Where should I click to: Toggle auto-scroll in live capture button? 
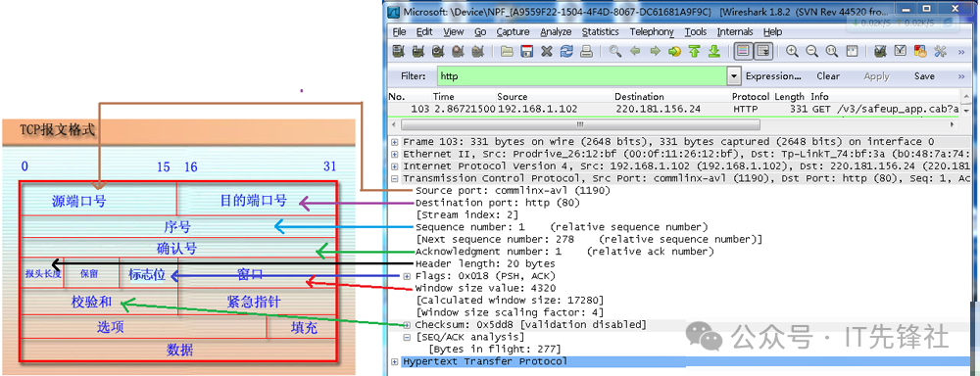point(762,52)
